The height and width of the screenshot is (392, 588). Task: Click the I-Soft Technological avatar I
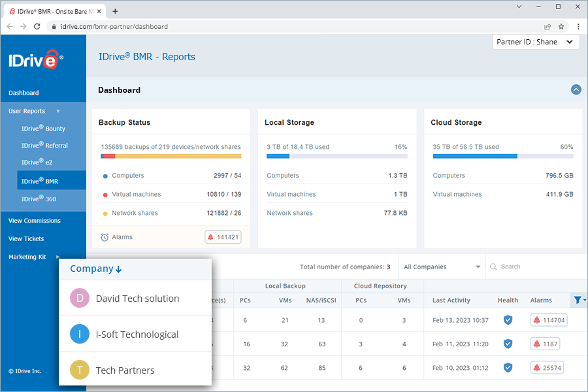pyautogui.click(x=80, y=334)
